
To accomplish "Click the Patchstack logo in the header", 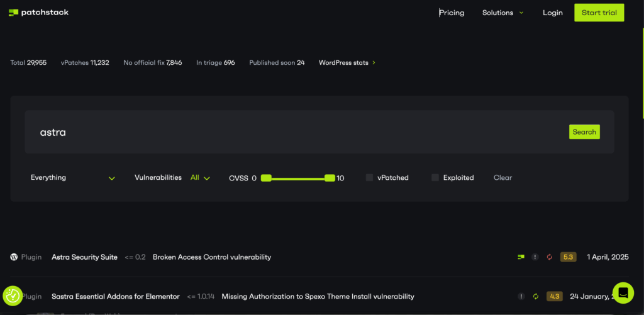I will pos(39,13).
